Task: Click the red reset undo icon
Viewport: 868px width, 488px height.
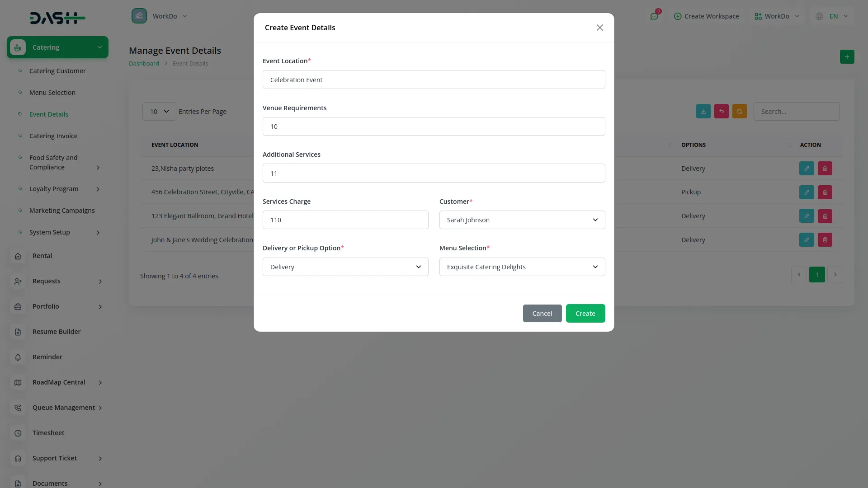Action: click(721, 112)
